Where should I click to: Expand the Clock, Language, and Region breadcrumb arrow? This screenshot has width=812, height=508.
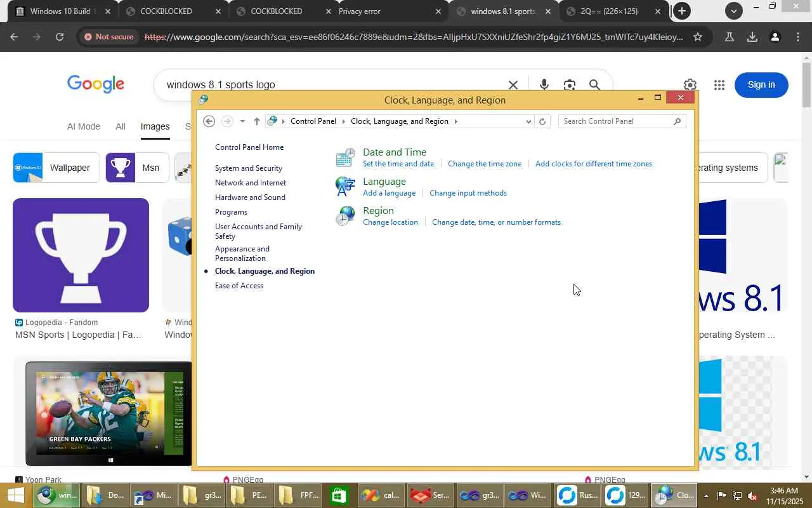coord(455,121)
